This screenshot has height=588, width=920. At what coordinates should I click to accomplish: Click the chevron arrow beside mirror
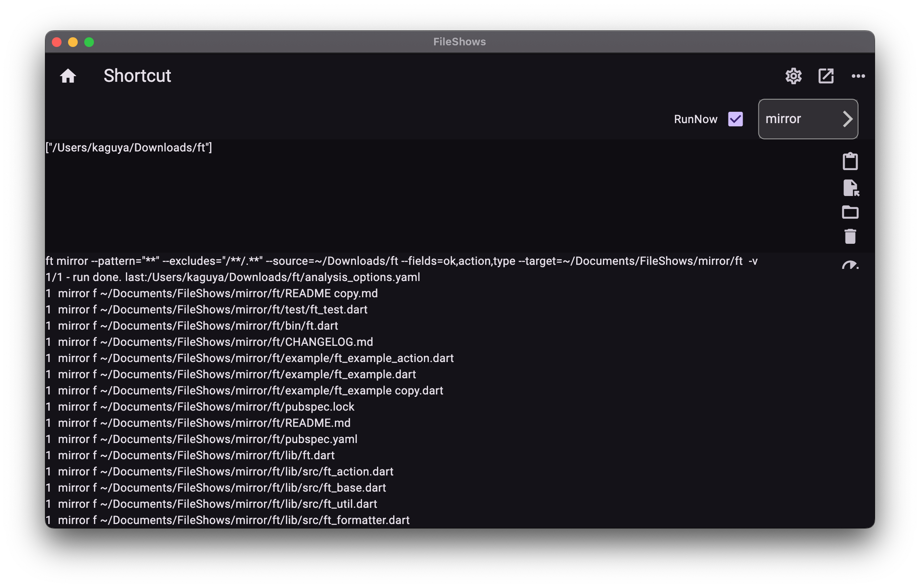848,119
